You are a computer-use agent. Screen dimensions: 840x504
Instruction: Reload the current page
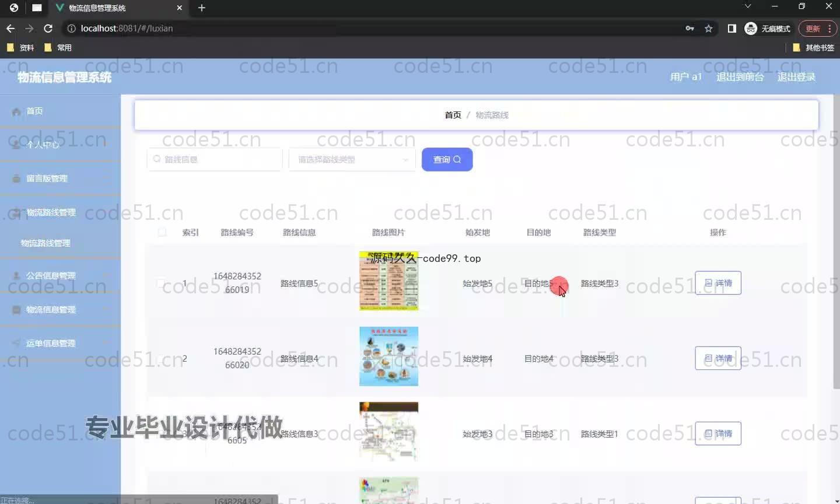[x=48, y=28]
